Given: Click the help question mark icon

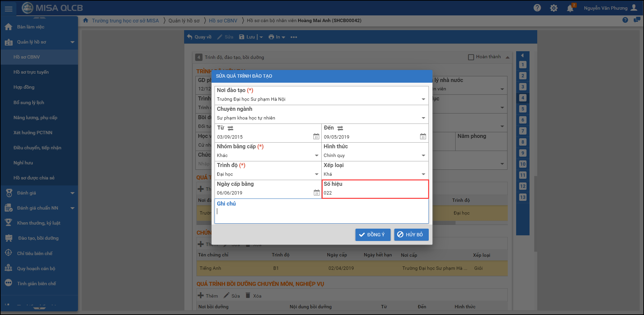Looking at the screenshot, I should pyautogui.click(x=537, y=8).
